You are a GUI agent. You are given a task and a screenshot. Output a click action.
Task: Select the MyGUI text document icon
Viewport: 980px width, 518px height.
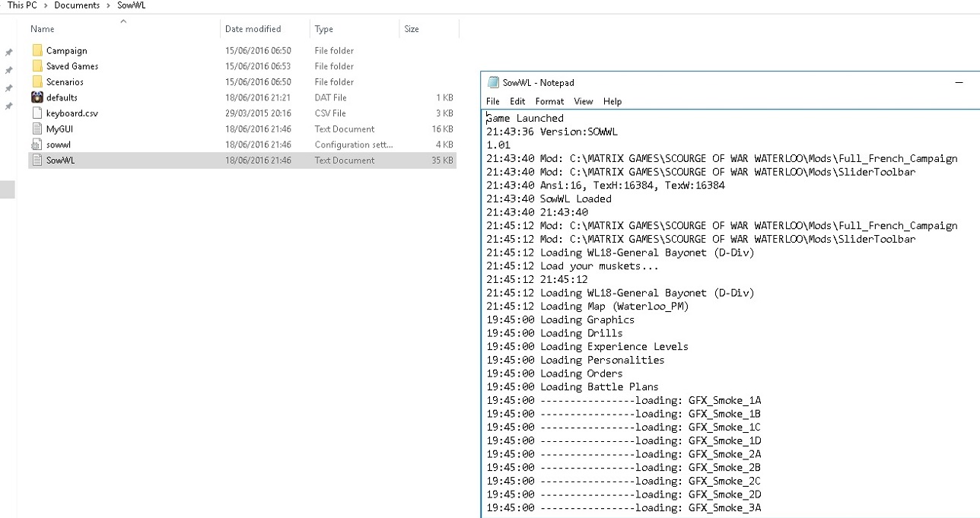pos(37,129)
